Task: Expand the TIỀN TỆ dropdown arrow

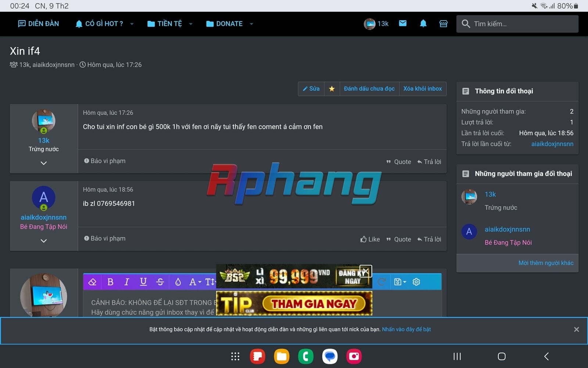Action: point(191,24)
